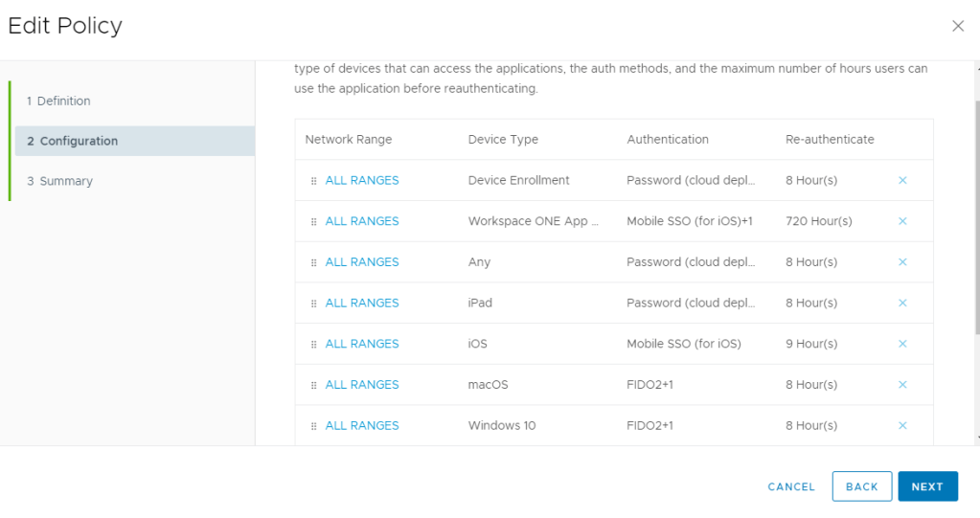The height and width of the screenshot is (518, 980).
Task: Click drag handle of the macOS rule
Action: point(313,386)
